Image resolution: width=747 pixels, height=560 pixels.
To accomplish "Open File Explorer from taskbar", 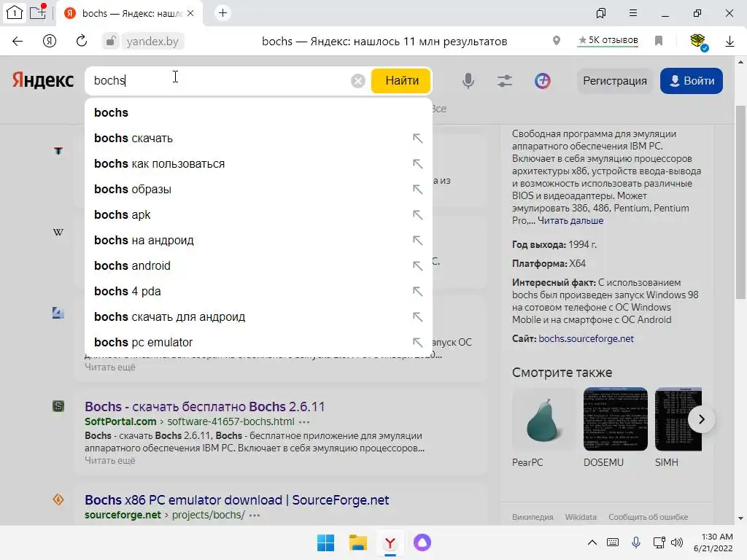I will (x=357, y=542).
